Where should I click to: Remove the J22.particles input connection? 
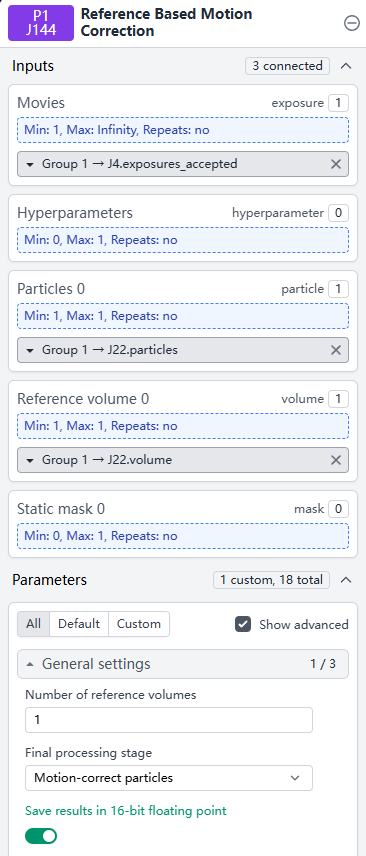coord(336,350)
